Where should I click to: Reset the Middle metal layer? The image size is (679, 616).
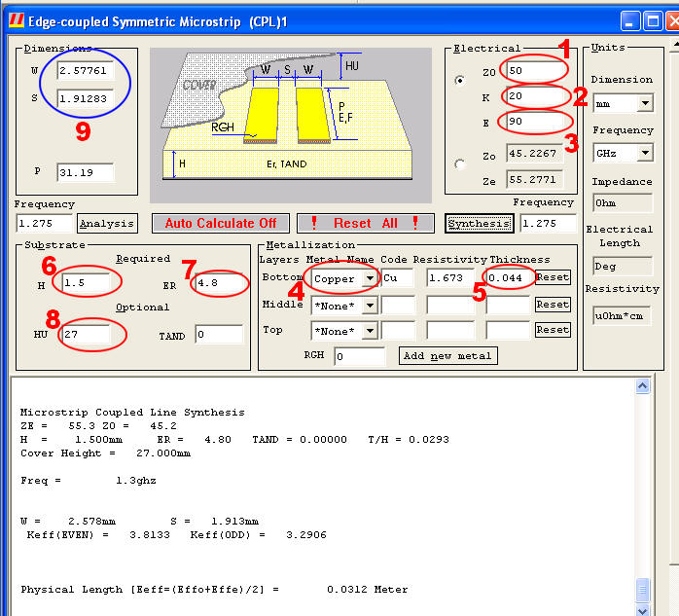pos(553,305)
